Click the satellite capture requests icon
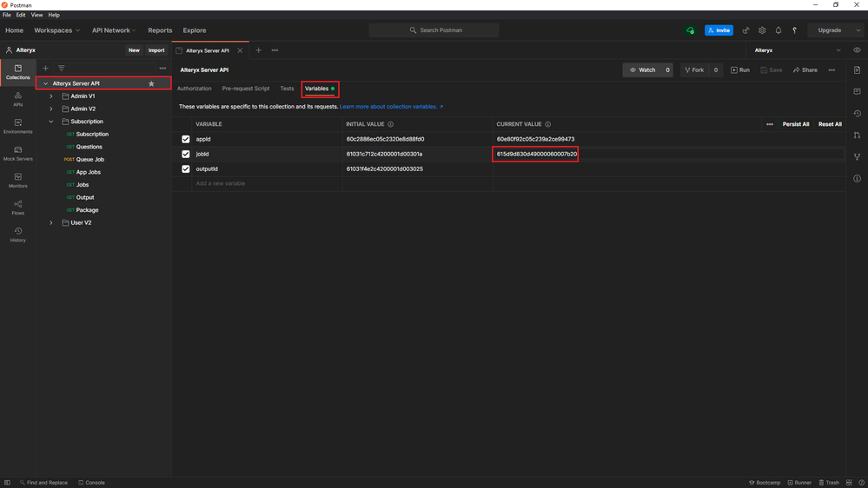The height and width of the screenshot is (488, 868). (745, 30)
